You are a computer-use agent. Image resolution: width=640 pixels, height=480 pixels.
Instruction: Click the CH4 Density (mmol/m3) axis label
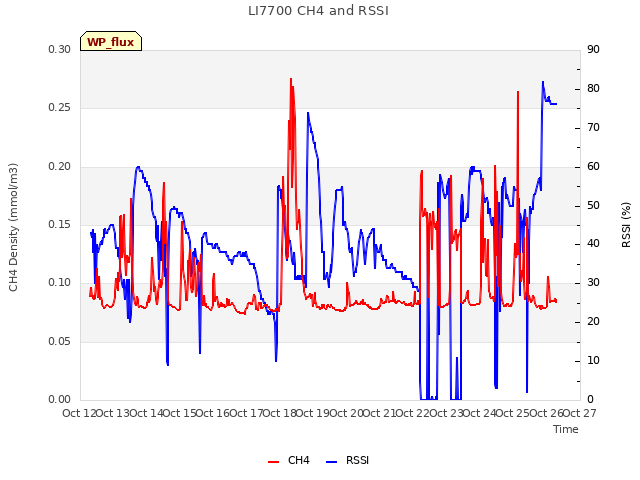coord(13,227)
